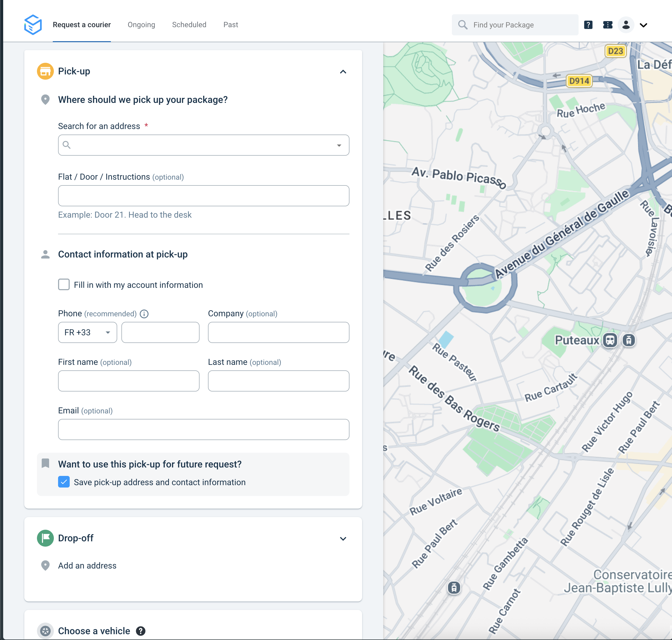Click the Pick-up section heading
Viewport: 672px width, 640px height.
[x=74, y=71]
